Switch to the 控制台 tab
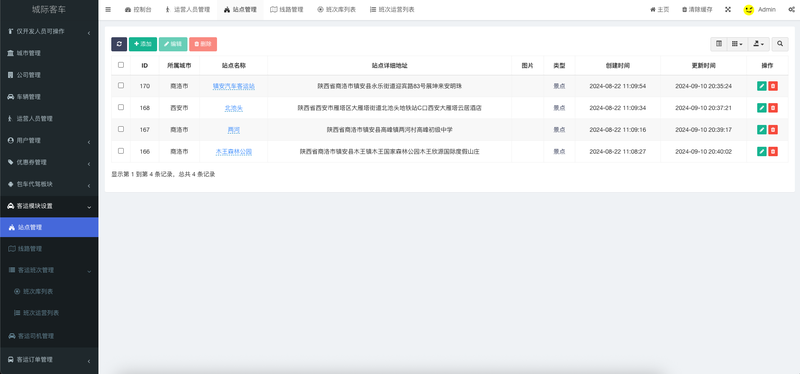Screen dimensions: 800x374 (138, 10)
